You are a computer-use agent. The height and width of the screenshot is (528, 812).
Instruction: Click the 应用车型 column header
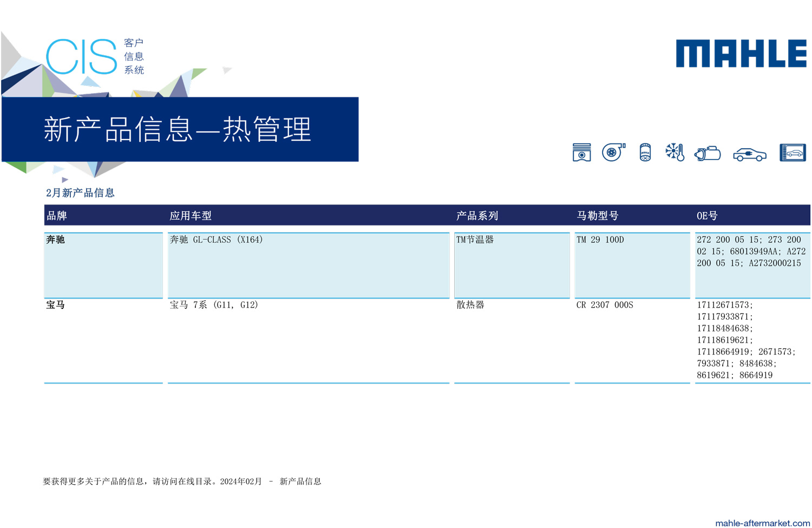[x=191, y=216]
